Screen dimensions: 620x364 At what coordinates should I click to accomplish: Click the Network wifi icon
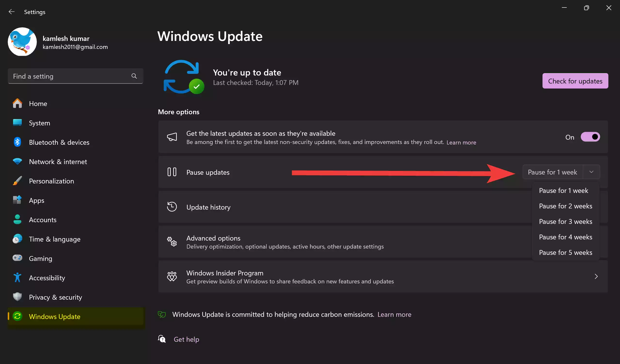pyautogui.click(x=17, y=162)
